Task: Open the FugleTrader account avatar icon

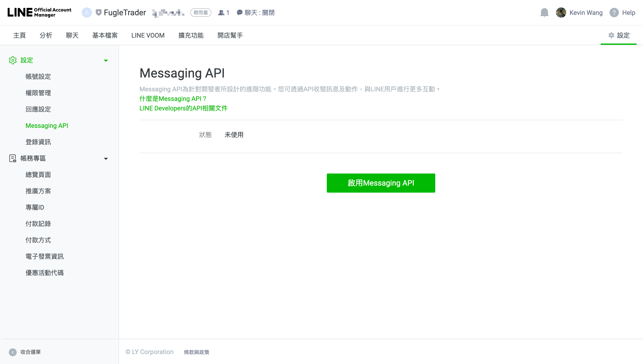Action: [x=87, y=13]
